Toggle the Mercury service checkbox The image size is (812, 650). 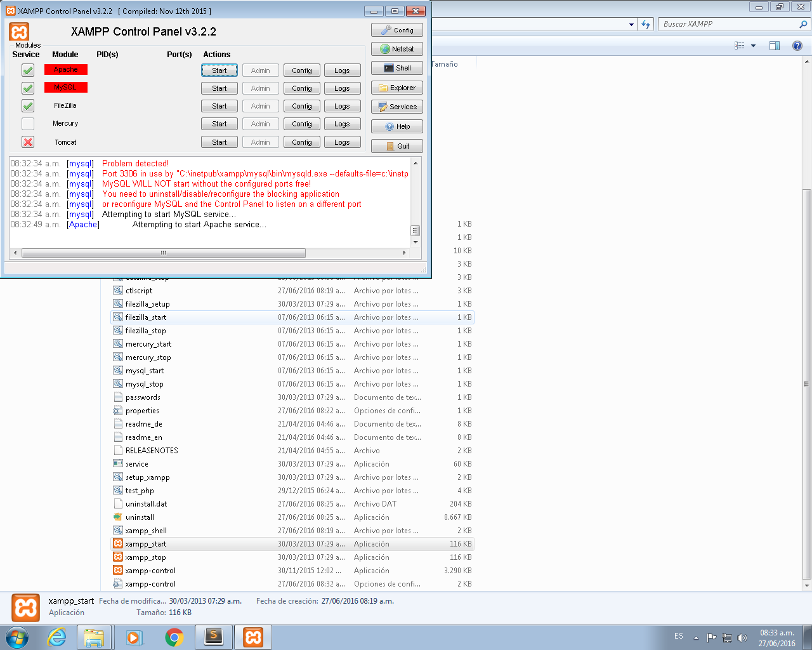coord(28,124)
